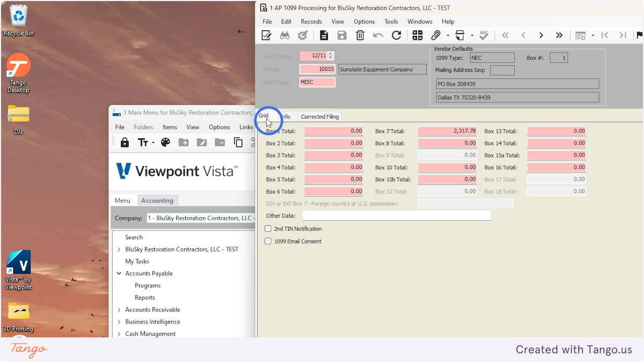Open the Company combo box in Main Menu
644x362 pixels.
[201, 218]
